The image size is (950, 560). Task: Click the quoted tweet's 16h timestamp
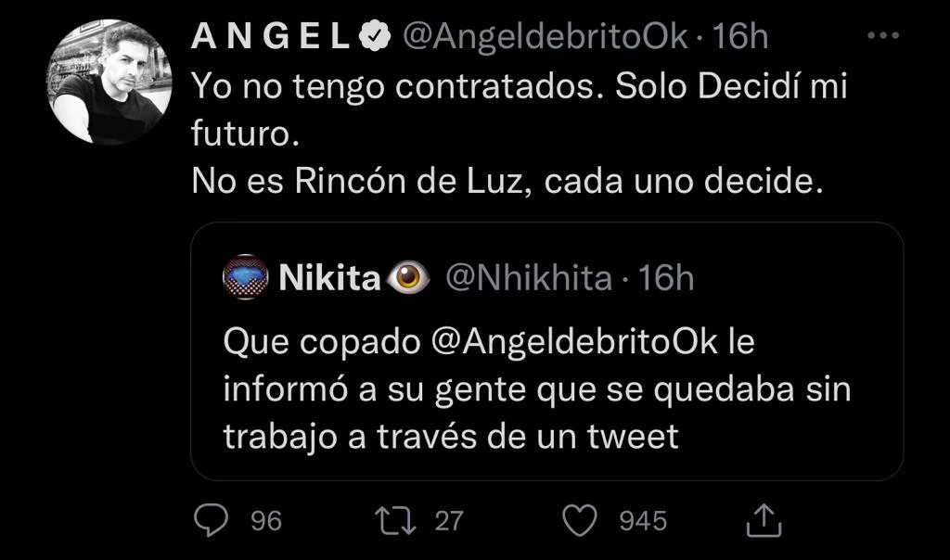(x=666, y=278)
